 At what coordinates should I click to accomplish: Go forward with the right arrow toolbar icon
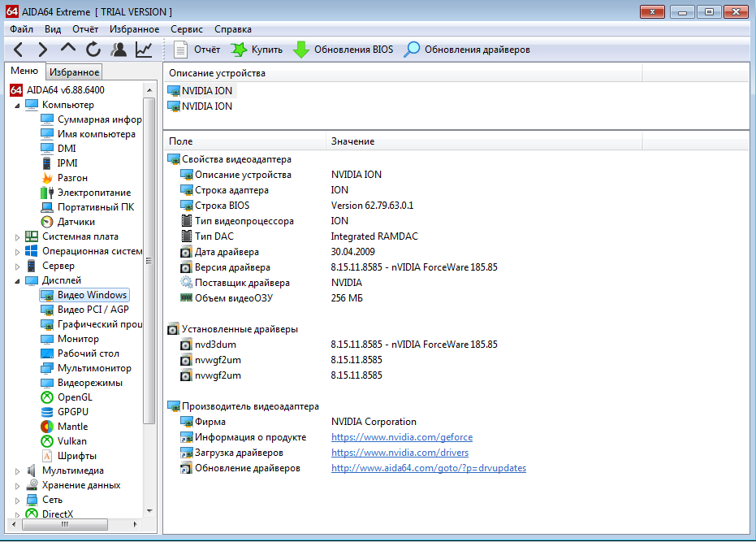43,50
